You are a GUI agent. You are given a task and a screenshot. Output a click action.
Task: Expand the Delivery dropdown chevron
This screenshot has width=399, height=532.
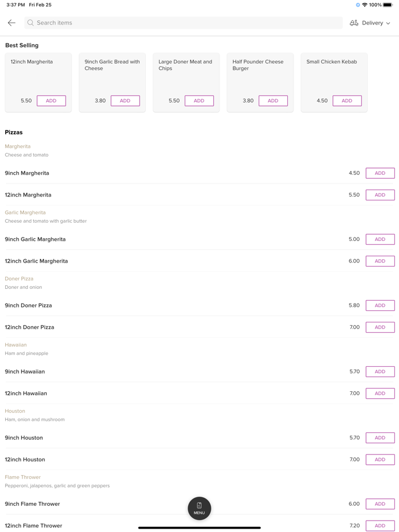click(x=388, y=23)
